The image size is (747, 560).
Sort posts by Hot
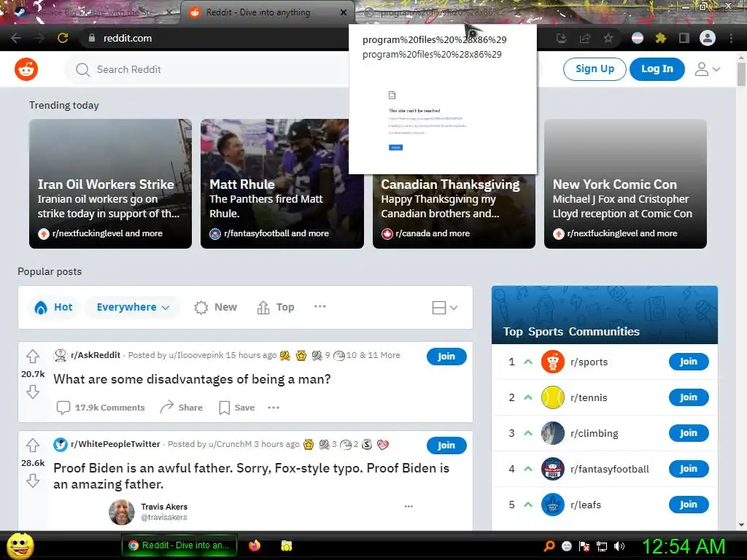tap(54, 307)
